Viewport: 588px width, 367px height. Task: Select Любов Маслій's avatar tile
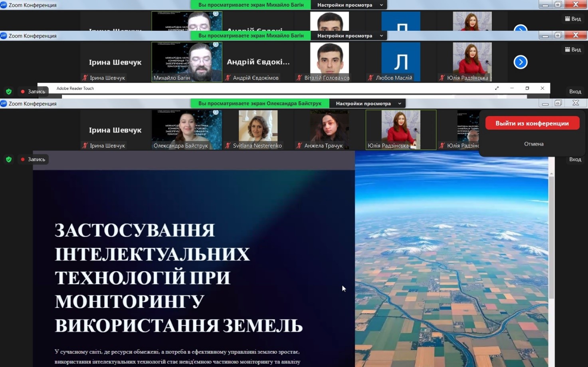tap(401, 62)
